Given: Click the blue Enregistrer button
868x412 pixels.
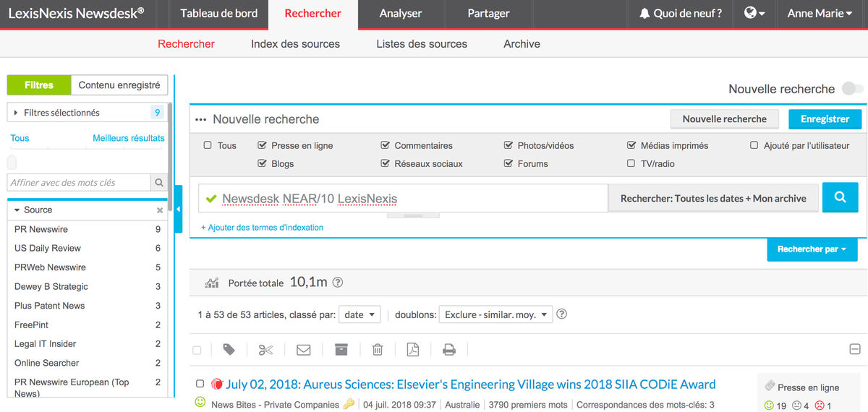Looking at the screenshot, I should click(825, 119).
